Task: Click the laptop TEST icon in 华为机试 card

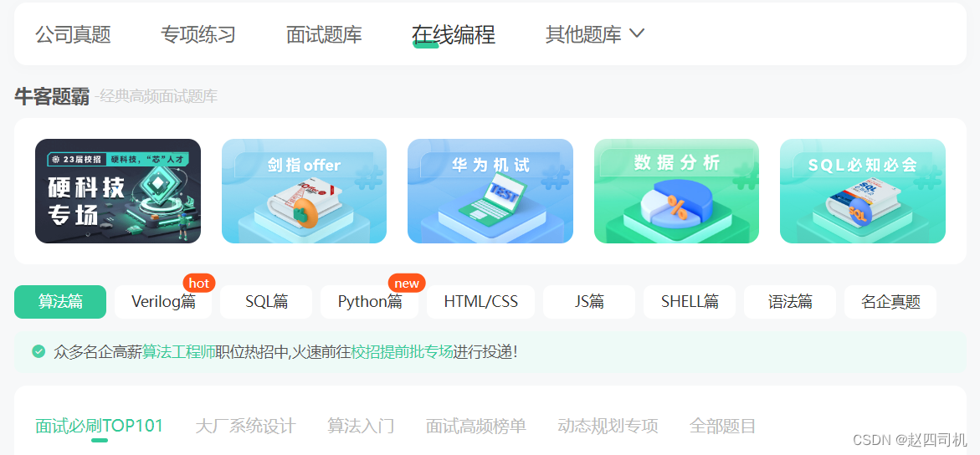Action: point(493,199)
